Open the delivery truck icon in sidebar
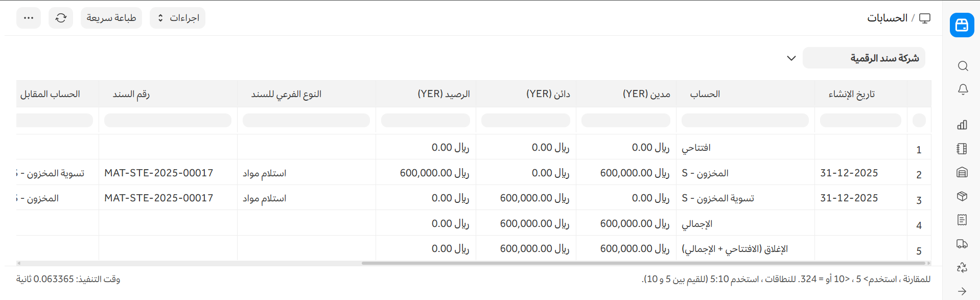The height and width of the screenshot is (300, 980). click(962, 244)
